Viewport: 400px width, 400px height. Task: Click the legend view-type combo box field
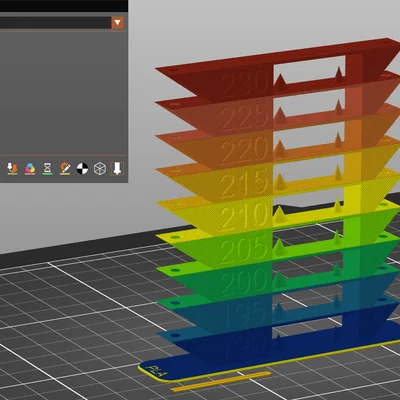(x=62, y=23)
